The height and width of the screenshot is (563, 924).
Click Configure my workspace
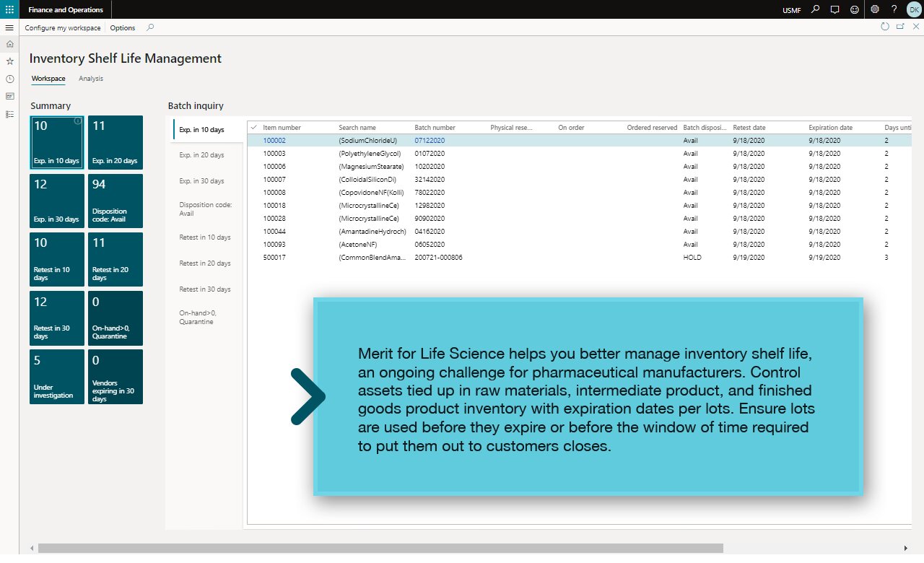[63, 27]
